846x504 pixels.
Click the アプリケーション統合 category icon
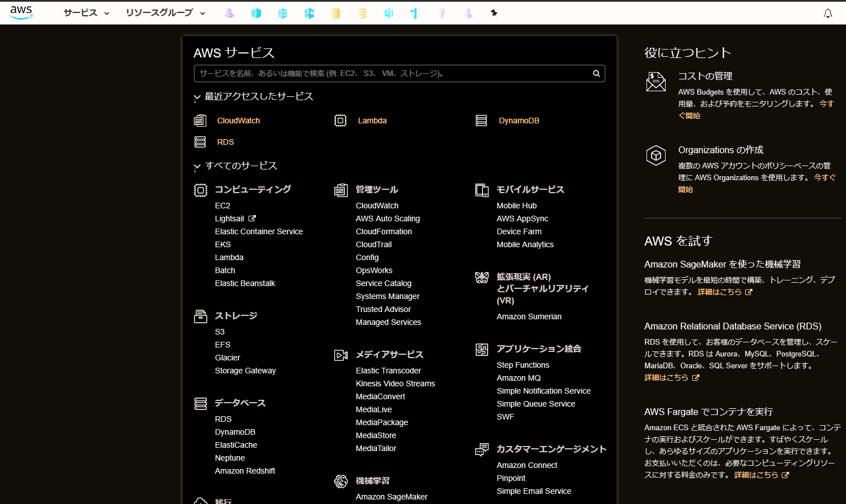pyautogui.click(x=482, y=350)
